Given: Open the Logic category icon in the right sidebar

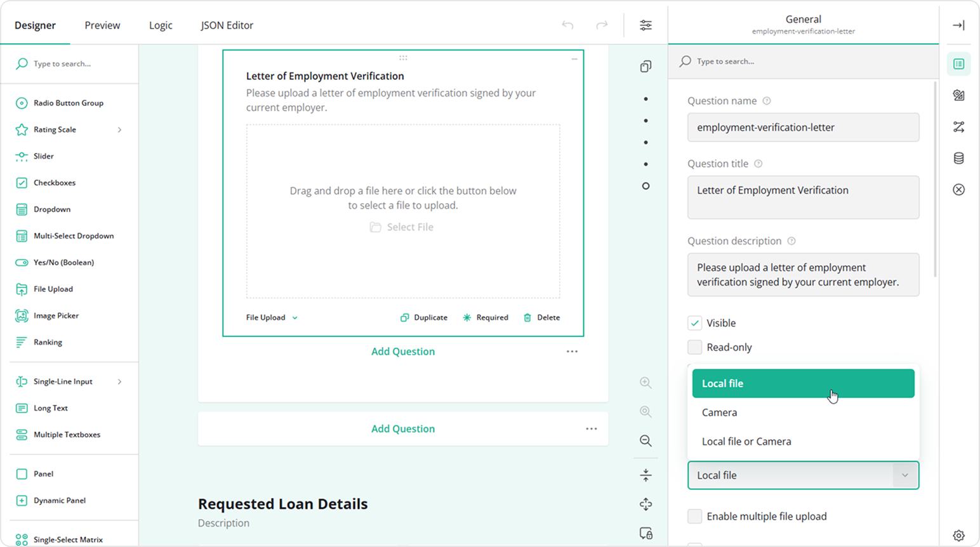Looking at the screenshot, I should (958, 127).
